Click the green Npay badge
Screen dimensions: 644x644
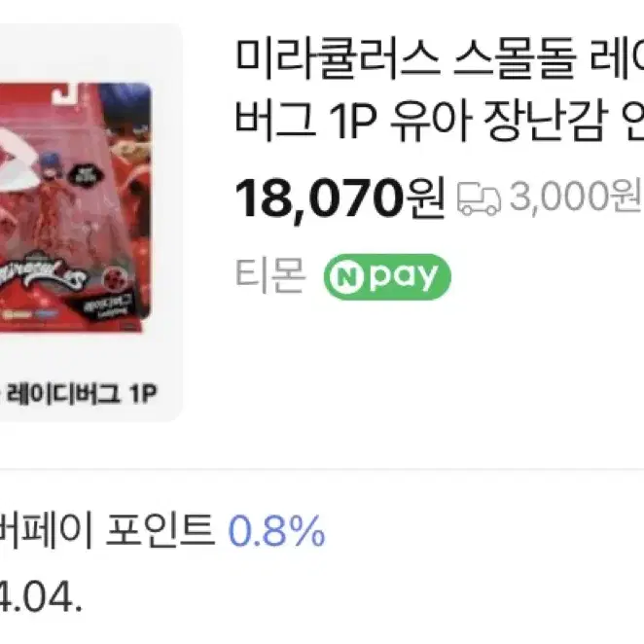point(387,277)
